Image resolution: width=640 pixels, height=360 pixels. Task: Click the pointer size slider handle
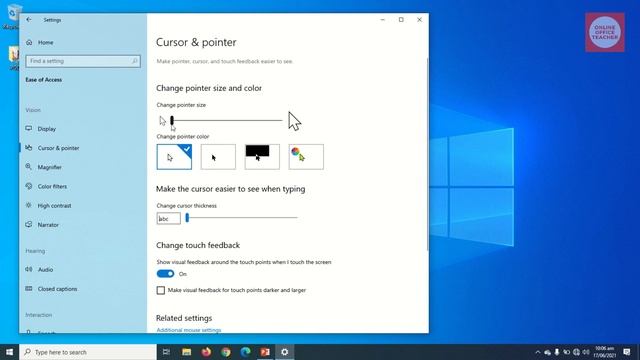coord(172,120)
